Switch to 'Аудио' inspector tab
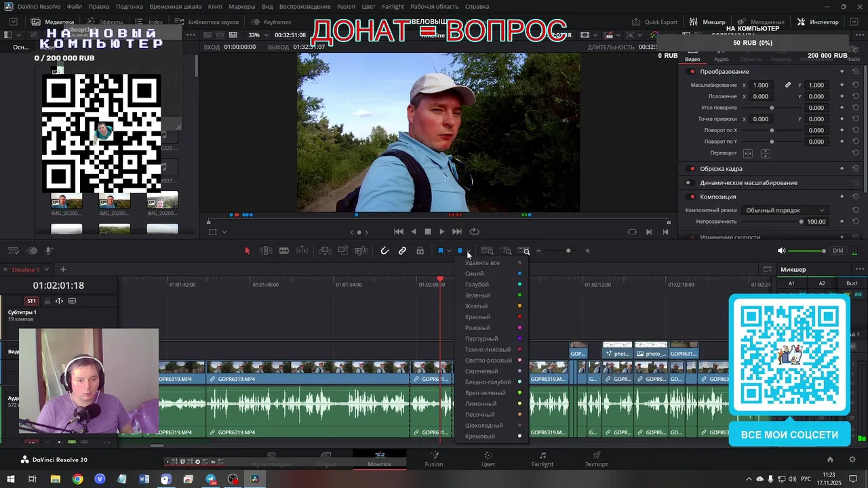Viewport: 868px width, 488px height. point(722,59)
